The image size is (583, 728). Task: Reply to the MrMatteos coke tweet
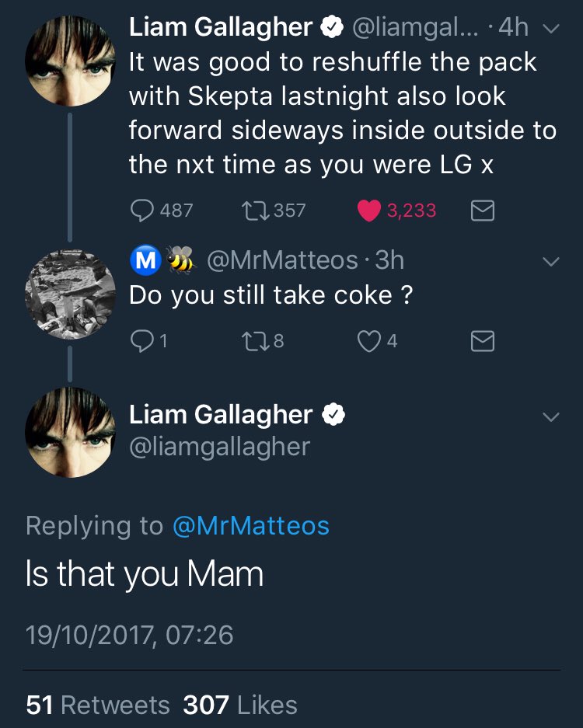[141, 341]
